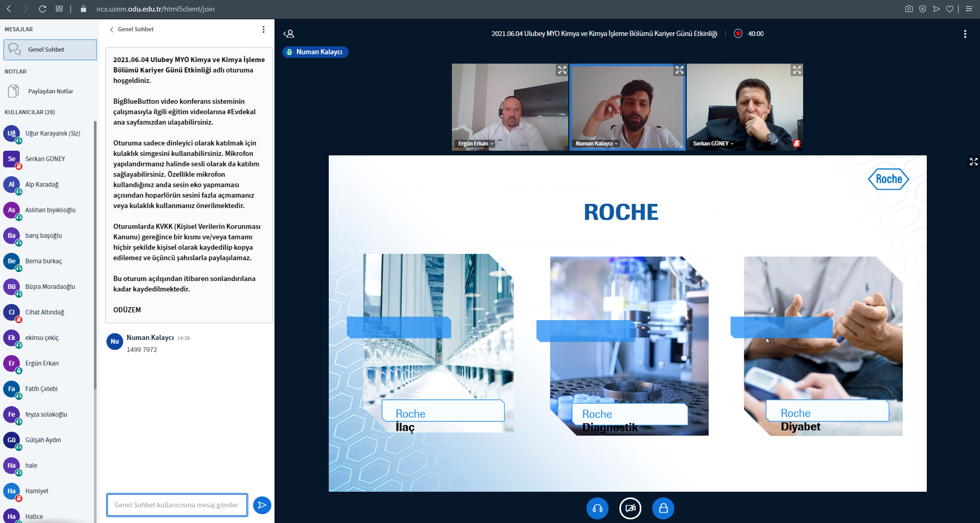Click the browser ad-block shield icon
The height and width of the screenshot is (523, 980).
point(923,9)
